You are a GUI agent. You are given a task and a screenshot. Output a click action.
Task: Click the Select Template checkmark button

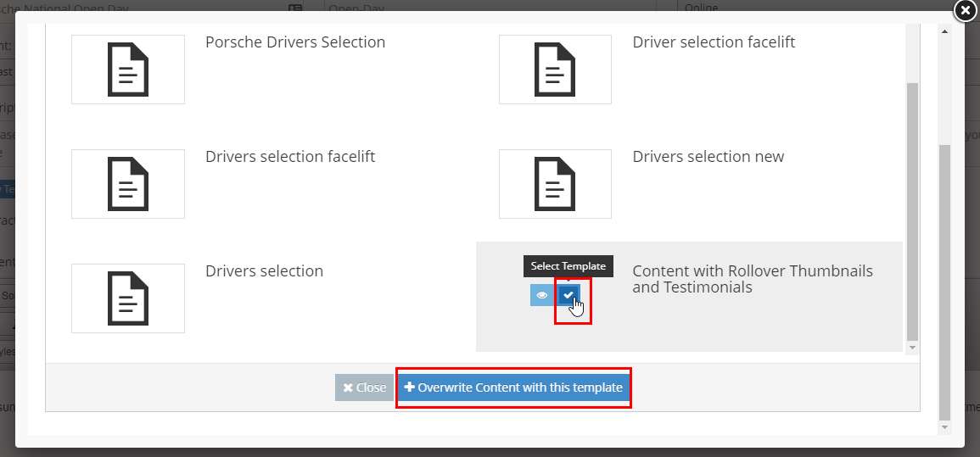pos(568,295)
